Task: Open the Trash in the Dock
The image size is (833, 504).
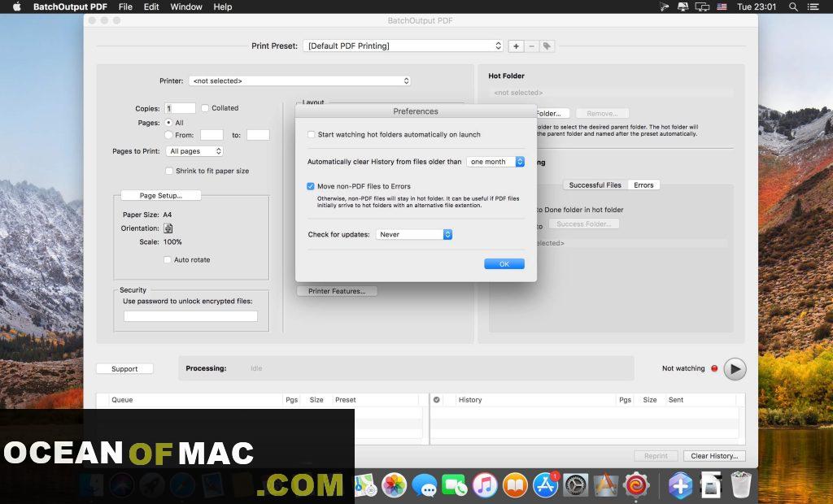Action: click(x=741, y=484)
